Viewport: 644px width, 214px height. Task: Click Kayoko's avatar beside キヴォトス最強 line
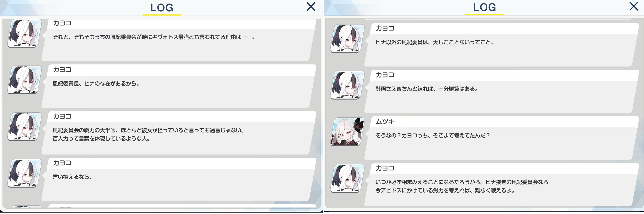coord(24,33)
